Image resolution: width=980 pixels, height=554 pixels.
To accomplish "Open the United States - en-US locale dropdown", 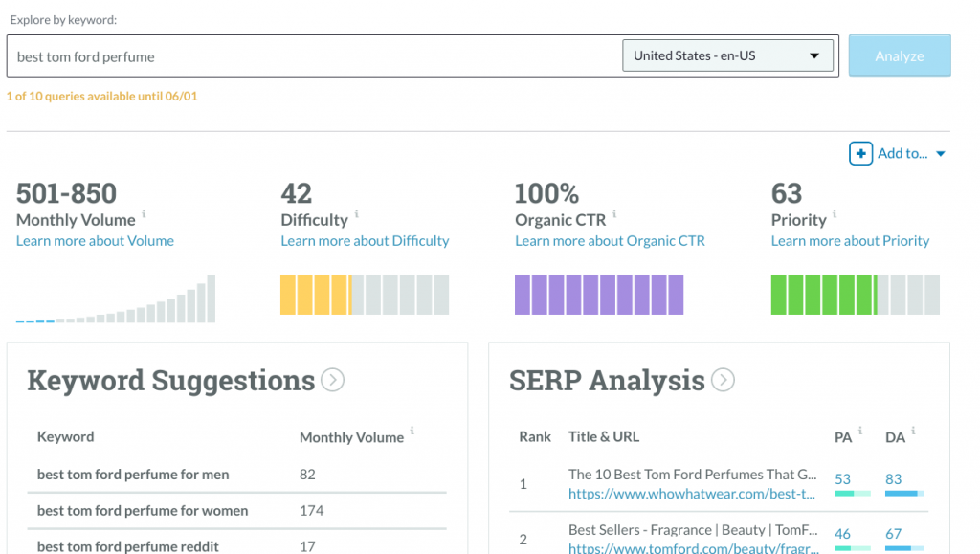I will tap(727, 55).
